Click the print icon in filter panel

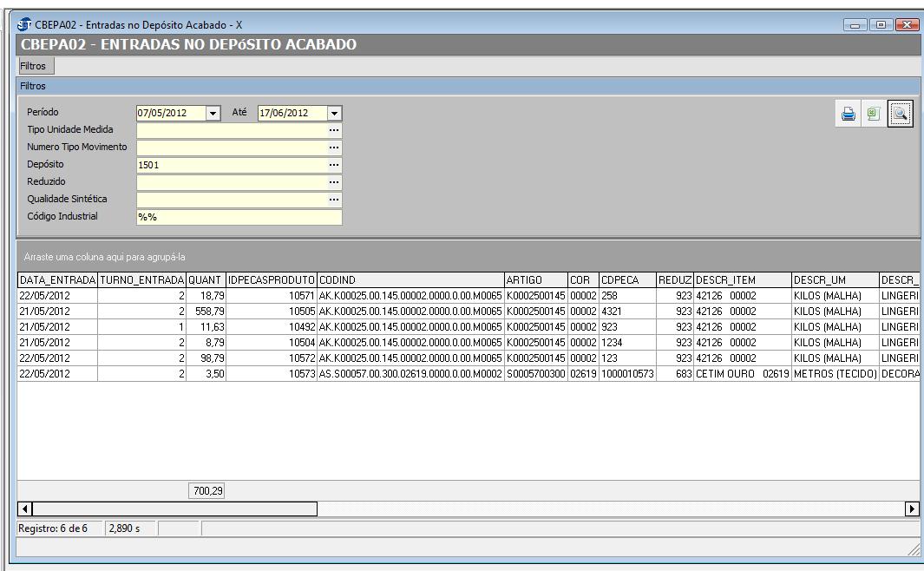coord(849,114)
